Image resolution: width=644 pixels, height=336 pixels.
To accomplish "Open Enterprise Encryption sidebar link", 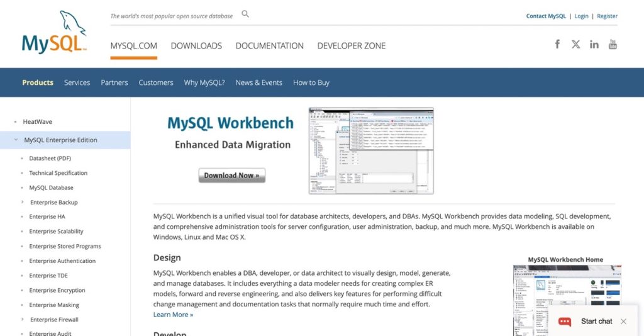I will pos(57,290).
